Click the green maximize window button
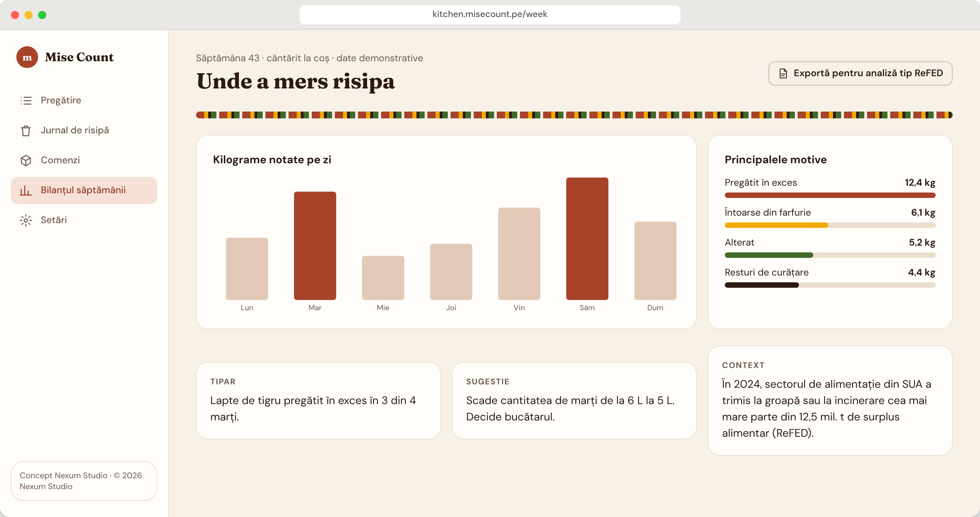980x517 pixels. coord(42,15)
